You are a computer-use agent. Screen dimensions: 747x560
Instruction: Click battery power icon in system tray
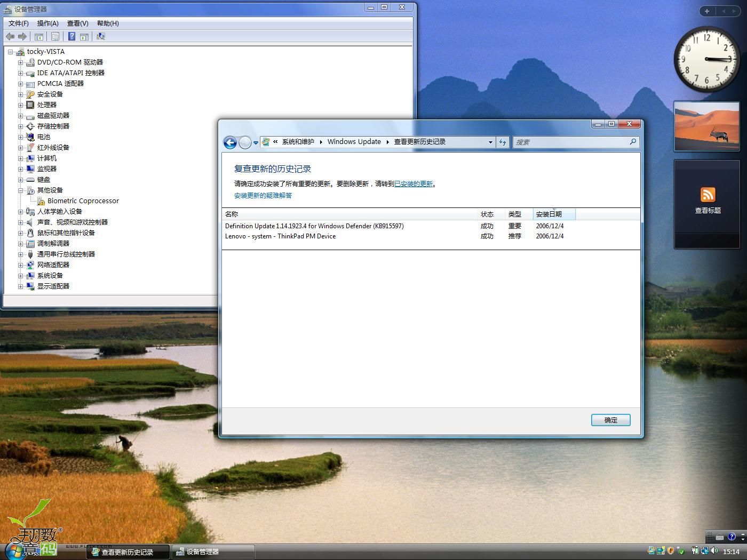point(695,550)
